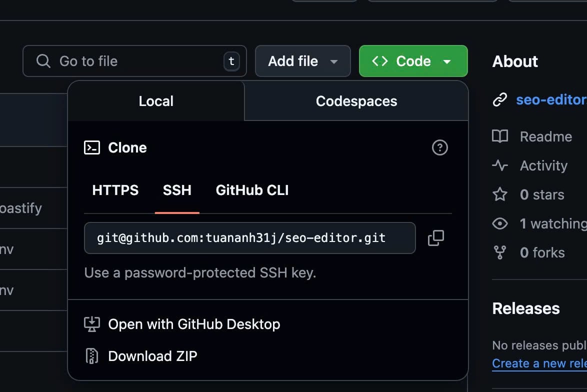This screenshot has height=392, width=587.
Task: Click the ZIP archive icon
Action: (91, 356)
